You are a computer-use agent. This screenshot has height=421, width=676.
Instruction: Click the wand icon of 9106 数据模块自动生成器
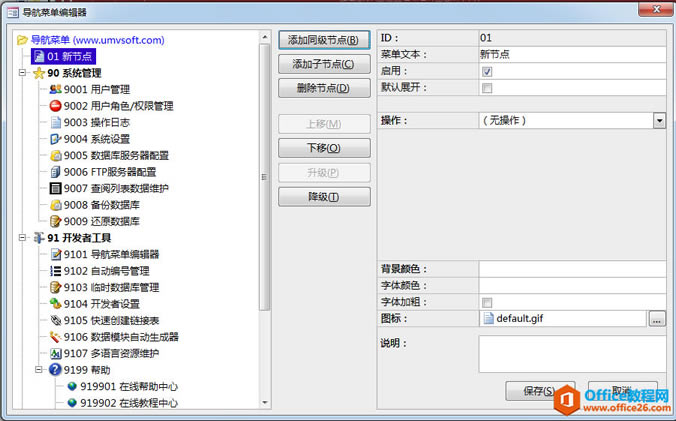tap(56, 337)
